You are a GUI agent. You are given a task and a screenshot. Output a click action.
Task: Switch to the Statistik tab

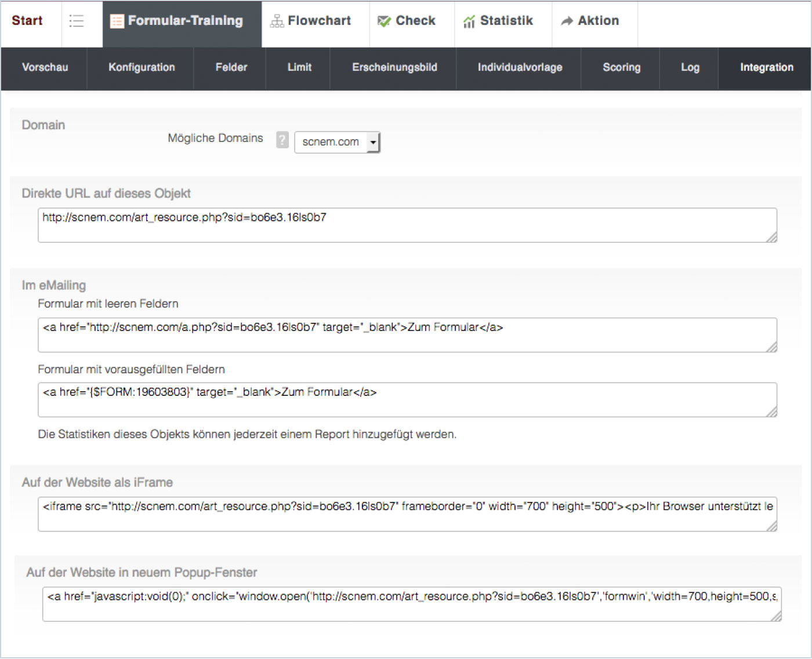tap(498, 21)
